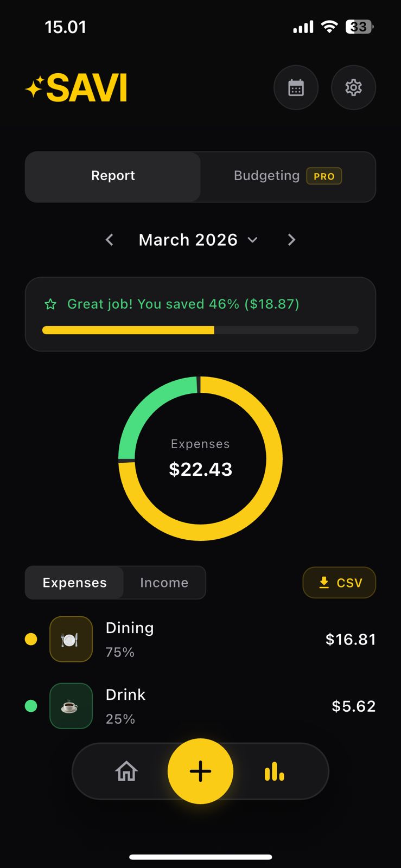Open the calendar icon button

[296, 88]
